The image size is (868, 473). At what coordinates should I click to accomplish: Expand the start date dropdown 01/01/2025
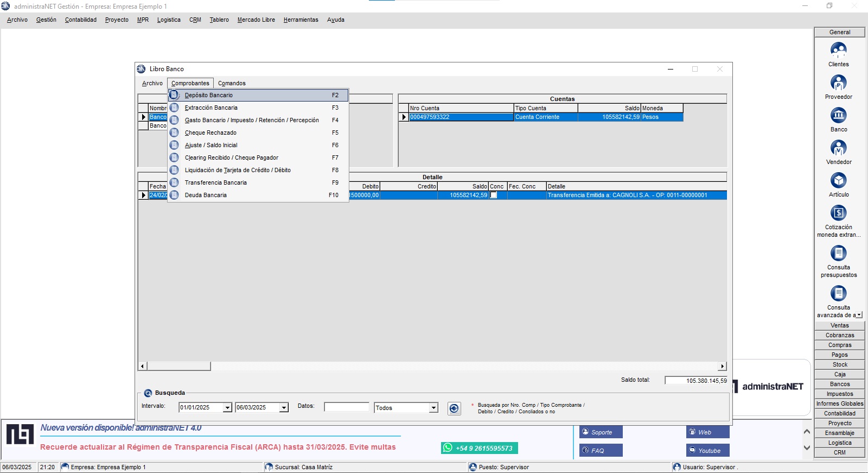[228, 408]
